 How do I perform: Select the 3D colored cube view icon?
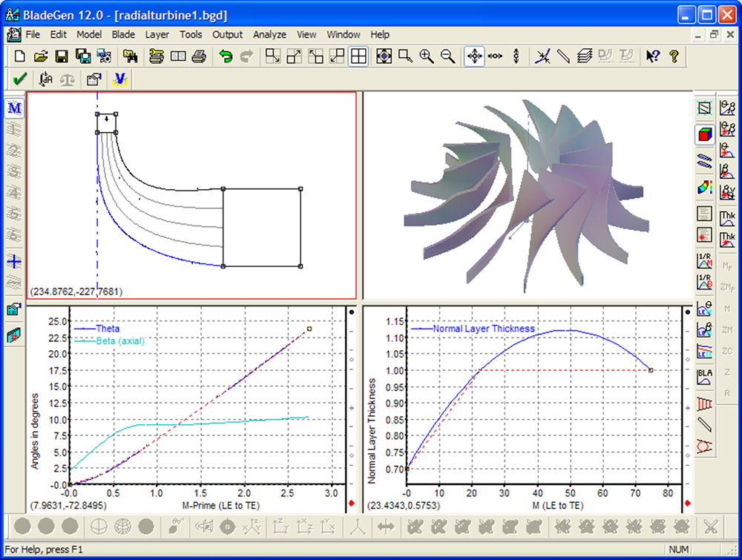[704, 134]
